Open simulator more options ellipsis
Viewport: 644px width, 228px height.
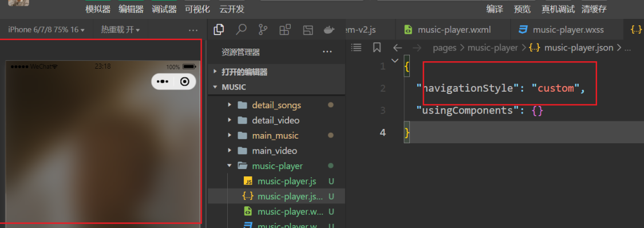193,30
